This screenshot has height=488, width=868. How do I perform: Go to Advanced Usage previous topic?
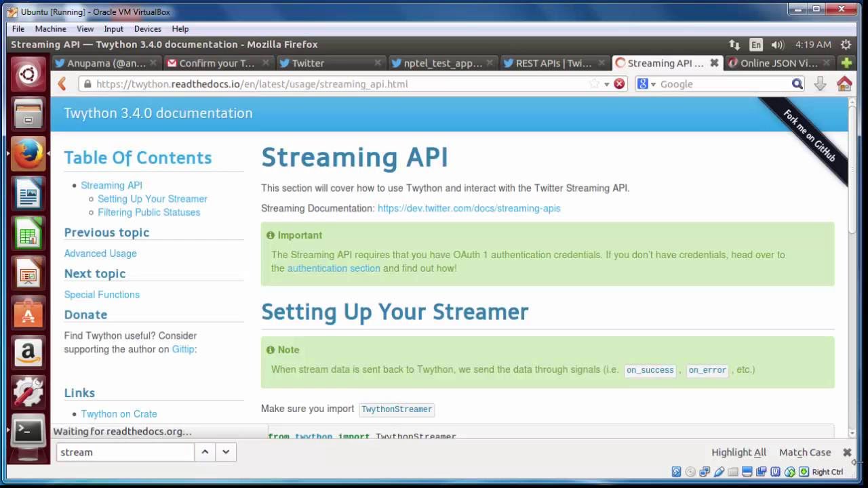coord(100,253)
